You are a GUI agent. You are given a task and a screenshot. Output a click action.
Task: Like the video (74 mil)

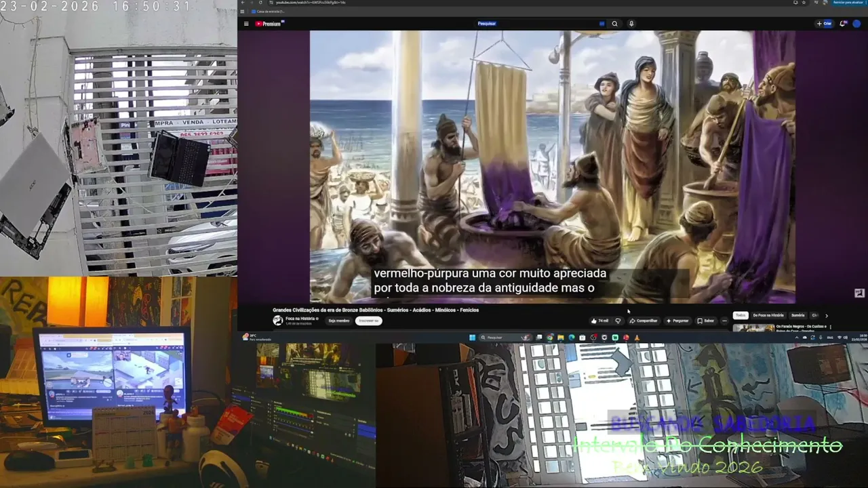coord(600,321)
